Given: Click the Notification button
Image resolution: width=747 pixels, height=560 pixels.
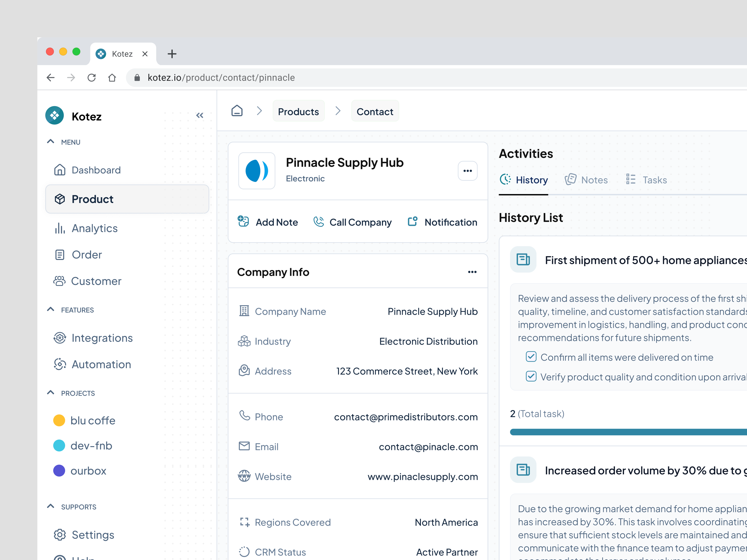Looking at the screenshot, I should (442, 222).
